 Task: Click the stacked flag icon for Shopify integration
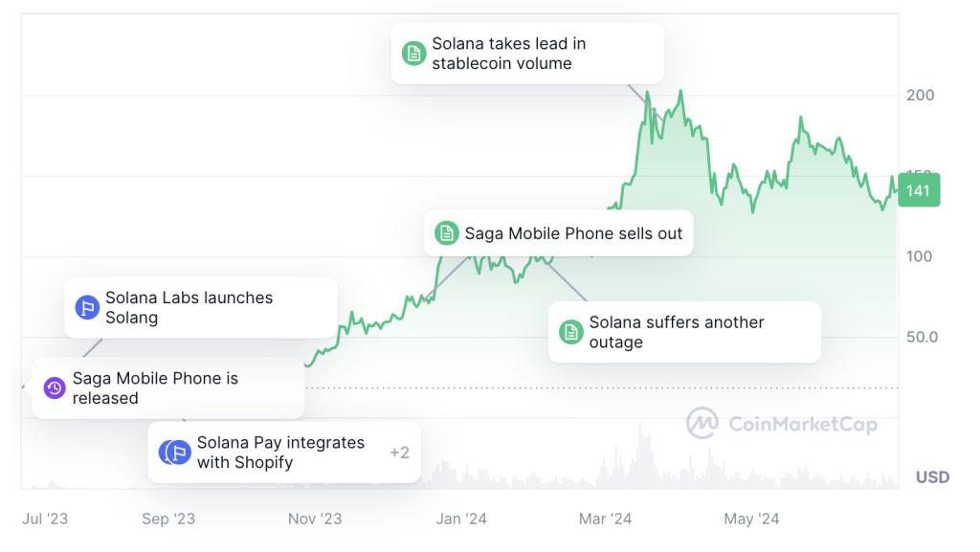[x=175, y=453]
